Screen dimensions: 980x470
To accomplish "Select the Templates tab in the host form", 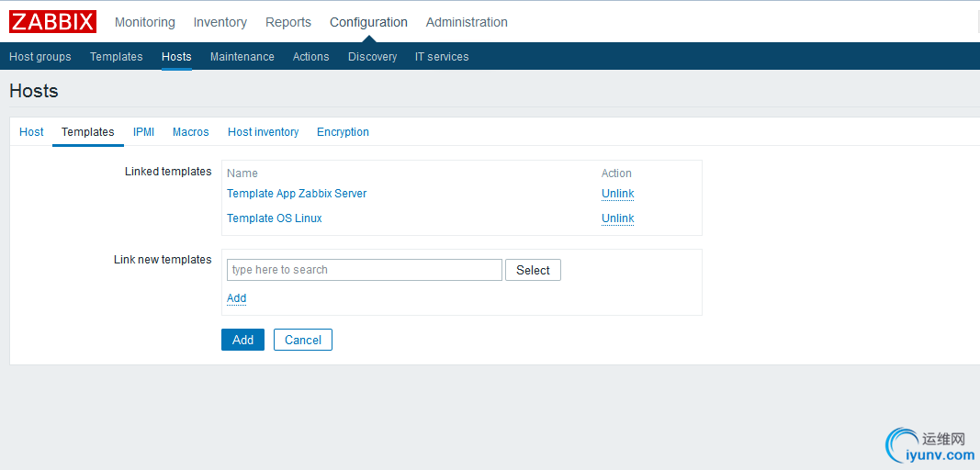I will point(88,132).
